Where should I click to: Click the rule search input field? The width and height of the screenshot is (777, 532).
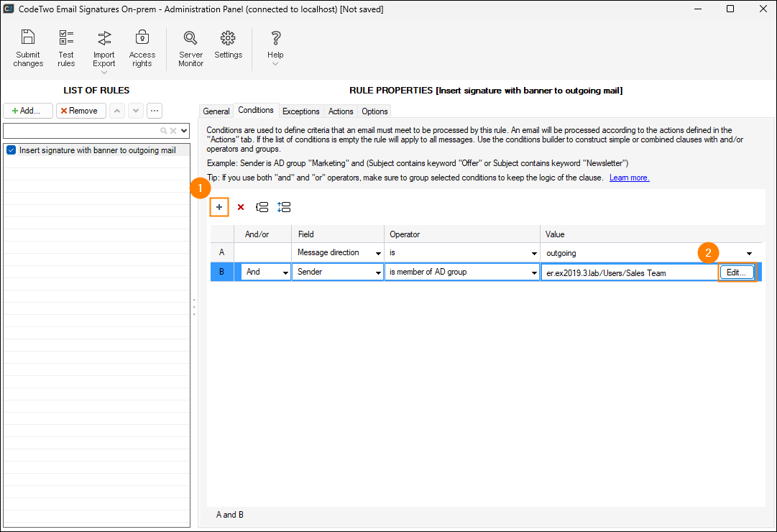[x=81, y=131]
